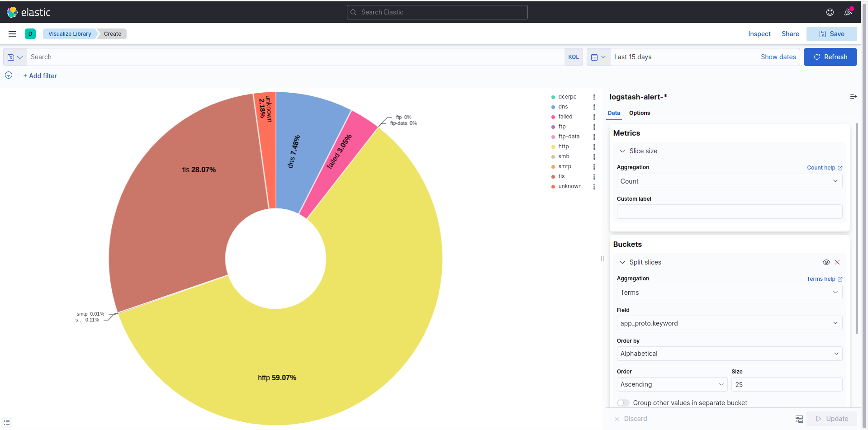Toggle Split slices visibility eye icon
868x430 pixels.
click(826, 262)
